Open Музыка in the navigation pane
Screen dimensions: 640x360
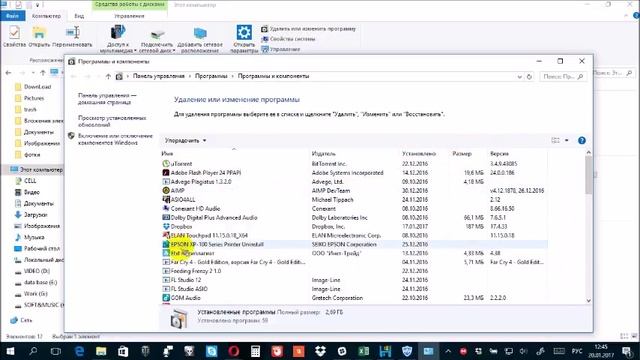[x=29, y=237]
